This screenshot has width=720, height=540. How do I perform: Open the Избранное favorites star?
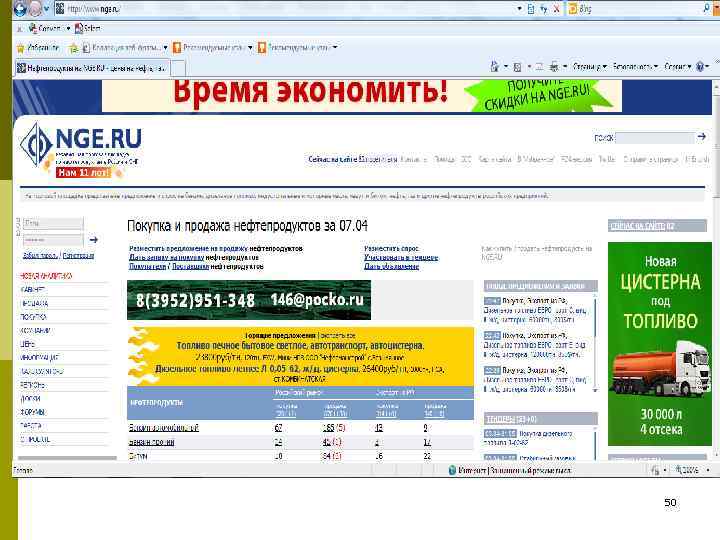point(38,47)
